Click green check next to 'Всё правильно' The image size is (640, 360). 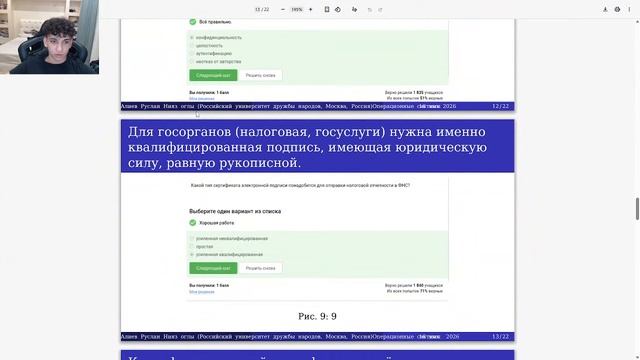[x=193, y=22]
